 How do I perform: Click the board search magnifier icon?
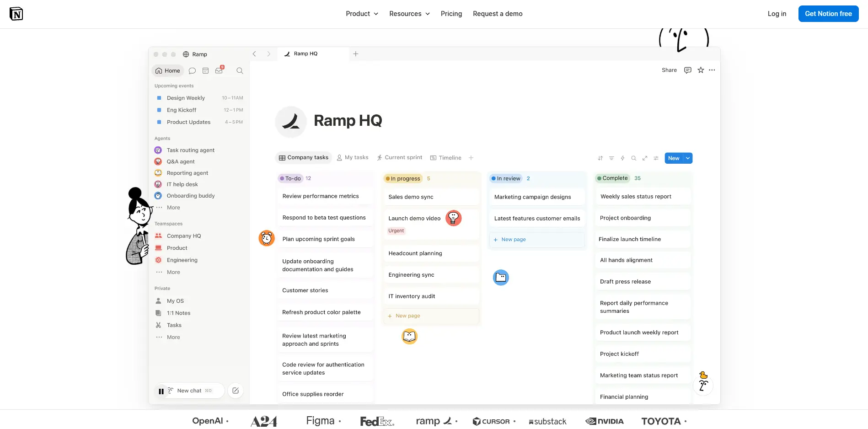tap(634, 158)
